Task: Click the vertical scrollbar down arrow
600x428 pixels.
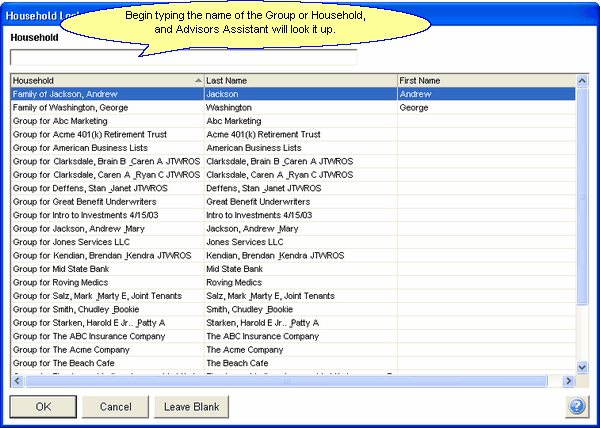Action: point(583,368)
